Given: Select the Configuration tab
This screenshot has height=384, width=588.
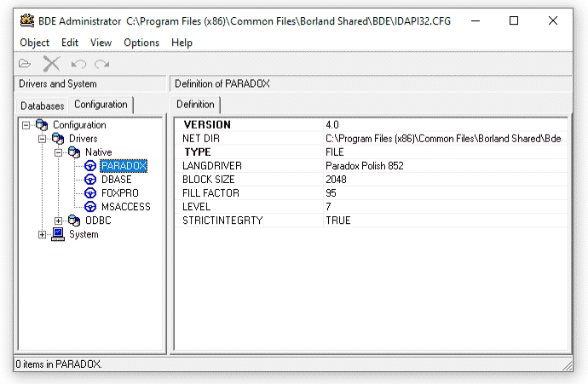Looking at the screenshot, I should click(x=101, y=105).
